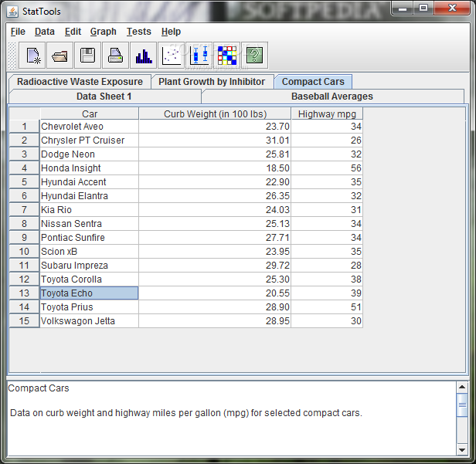Click the Curb Weight column header
The height and width of the screenshot is (464, 476).
coord(215,114)
